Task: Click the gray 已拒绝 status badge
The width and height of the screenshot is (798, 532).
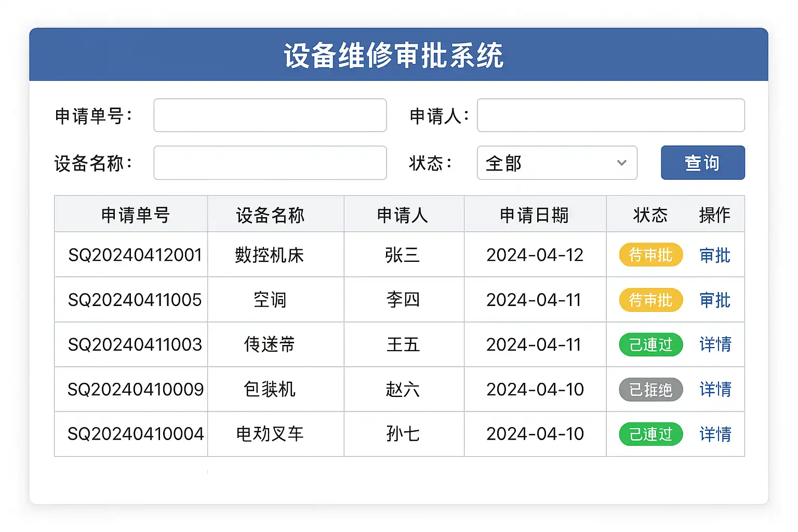Action: tap(650, 389)
